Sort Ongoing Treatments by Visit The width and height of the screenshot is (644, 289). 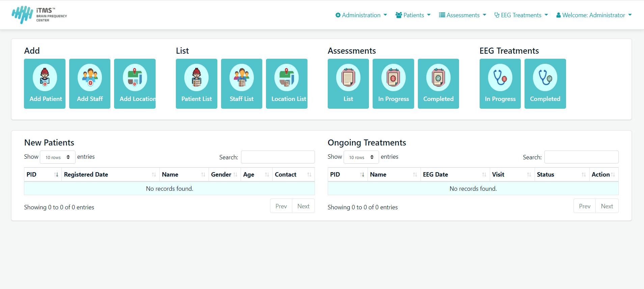512,175
